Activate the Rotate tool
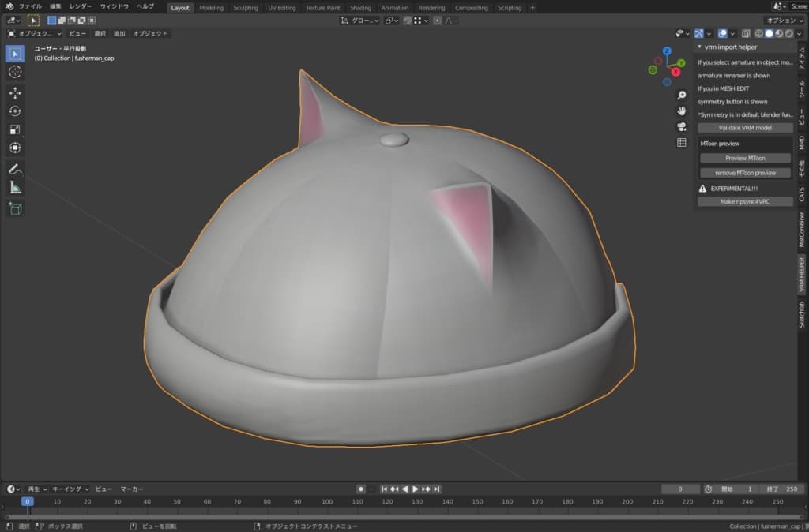 pos(15,111)
